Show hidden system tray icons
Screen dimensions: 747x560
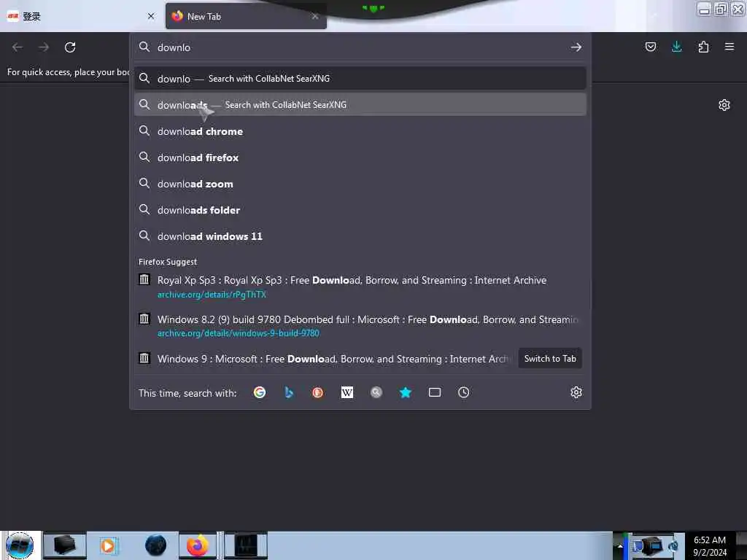tap(620, 546)
